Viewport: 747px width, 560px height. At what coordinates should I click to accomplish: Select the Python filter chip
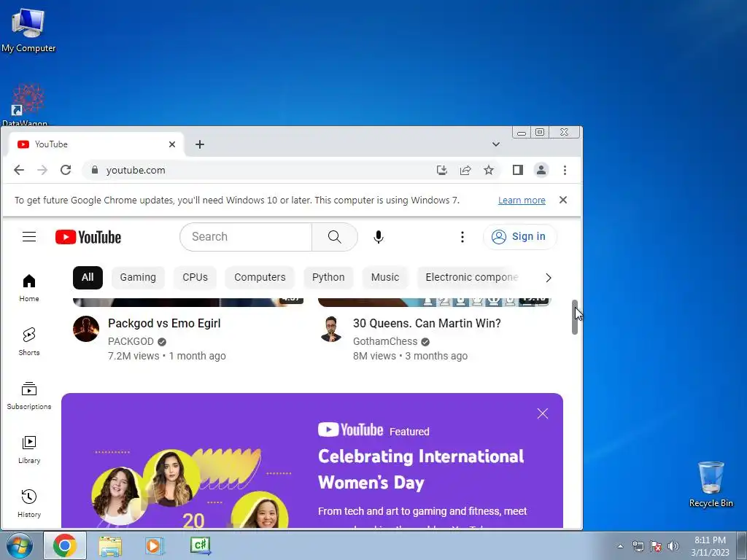(328, 278)
